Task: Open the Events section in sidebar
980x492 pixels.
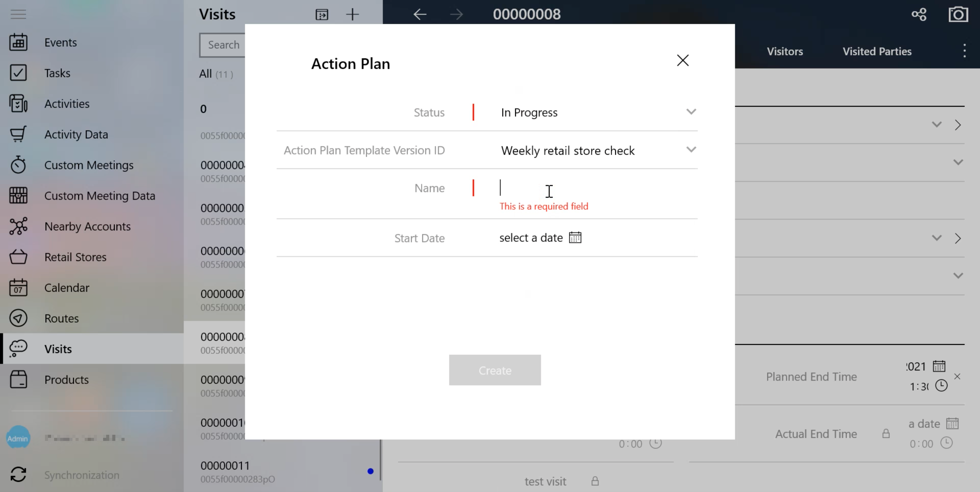Action: (x=61, y=42)
